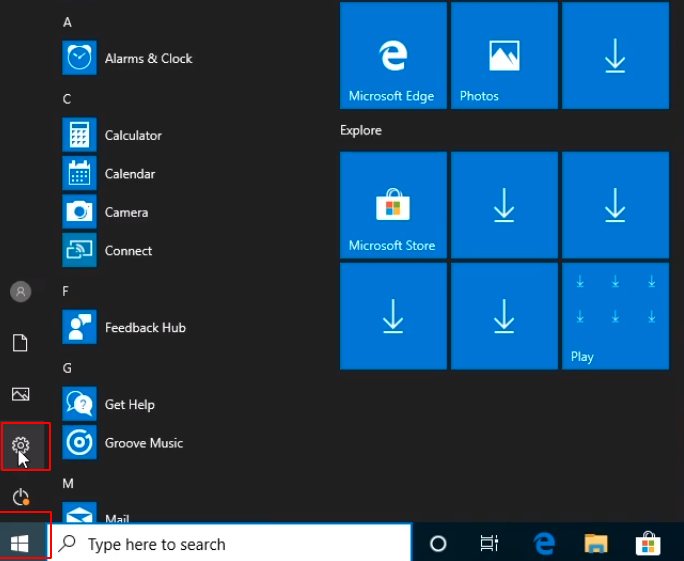Open the Microsoft Edge tile

click(x=393, y=55)
